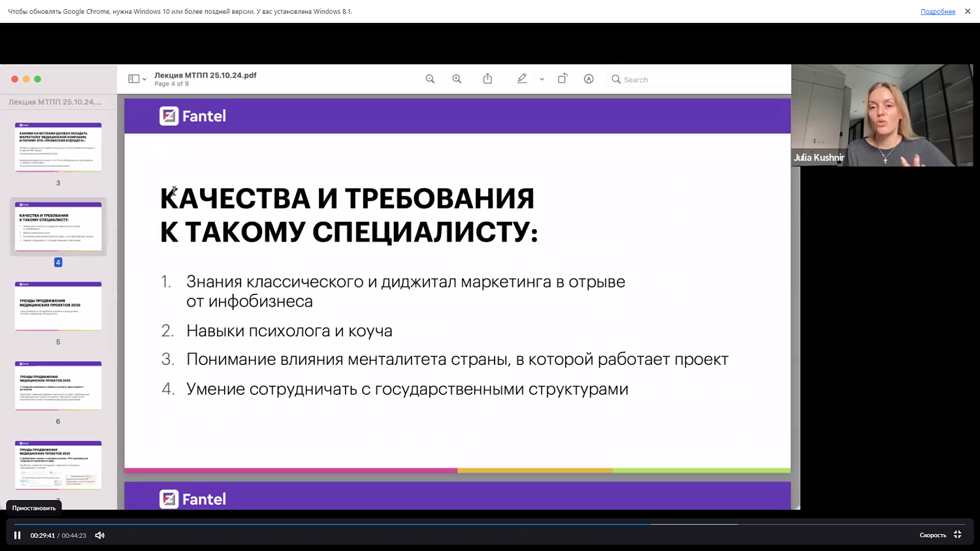Rotate the current PDF page
The image size is (980, 551).
[563, 78]
